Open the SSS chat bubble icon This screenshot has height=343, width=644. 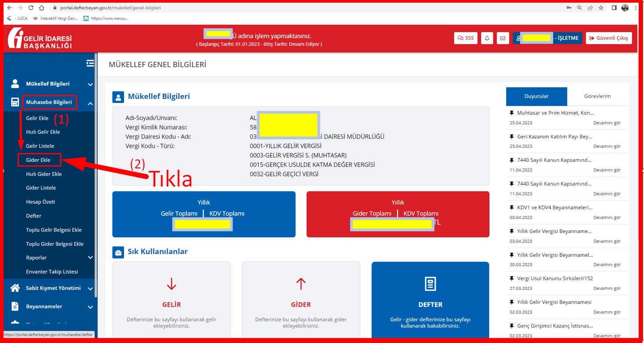pos(465,38)
